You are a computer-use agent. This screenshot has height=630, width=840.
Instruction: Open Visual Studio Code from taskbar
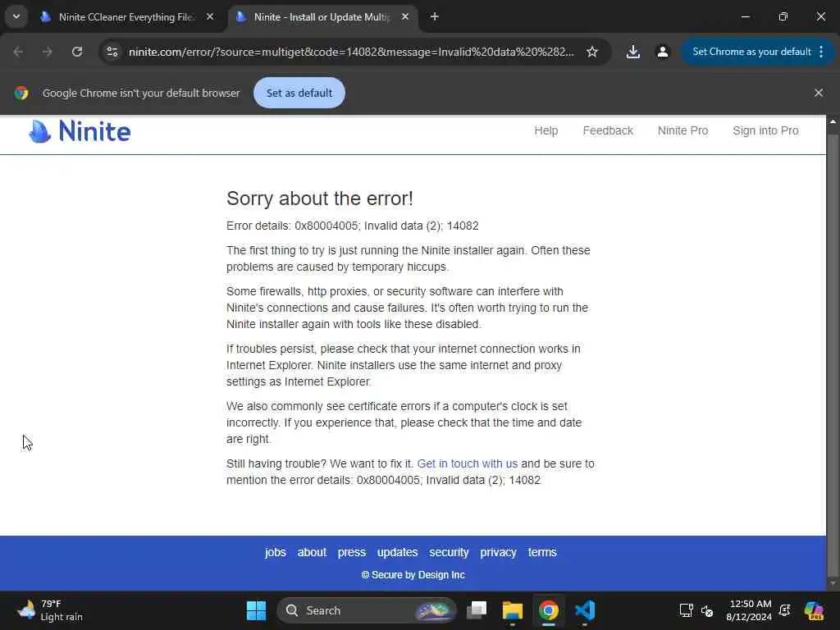(x=584, y=610)
